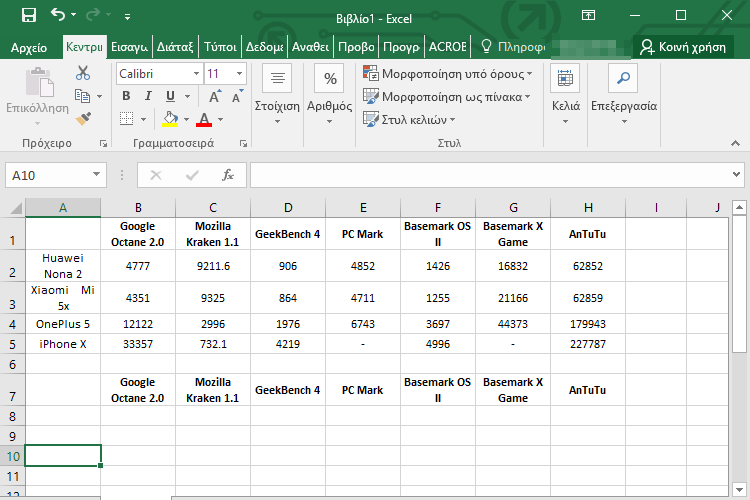Expand the formula bar
This screenshot has width=750, height=500.
tap(737, 175)
